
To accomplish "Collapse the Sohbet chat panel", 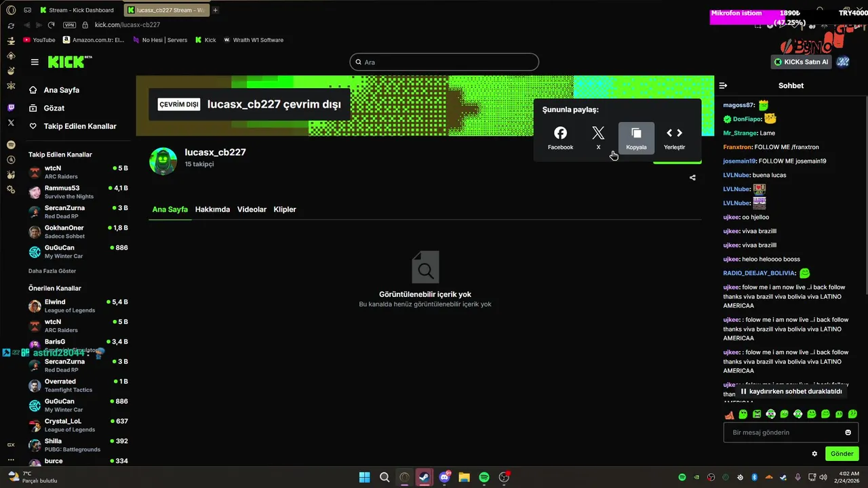I will tap(723, 85).
